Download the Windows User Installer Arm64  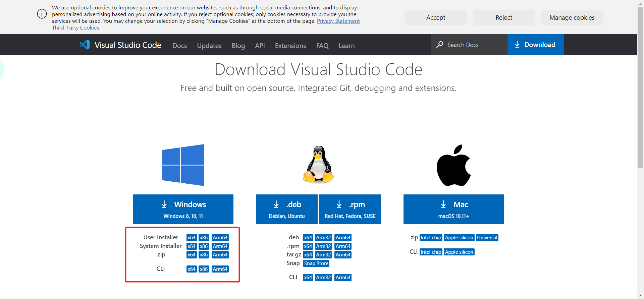[x=220, y=238]
